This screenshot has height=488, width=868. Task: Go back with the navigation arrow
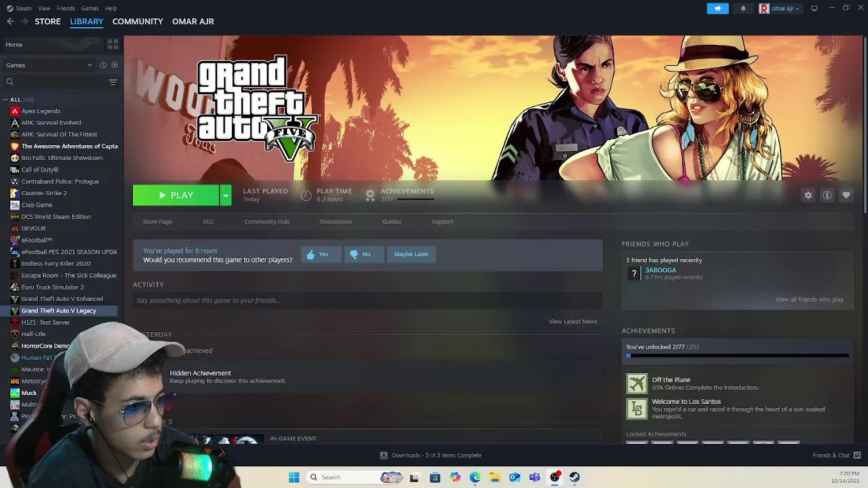pyautogui.click(x=10, y=22)
